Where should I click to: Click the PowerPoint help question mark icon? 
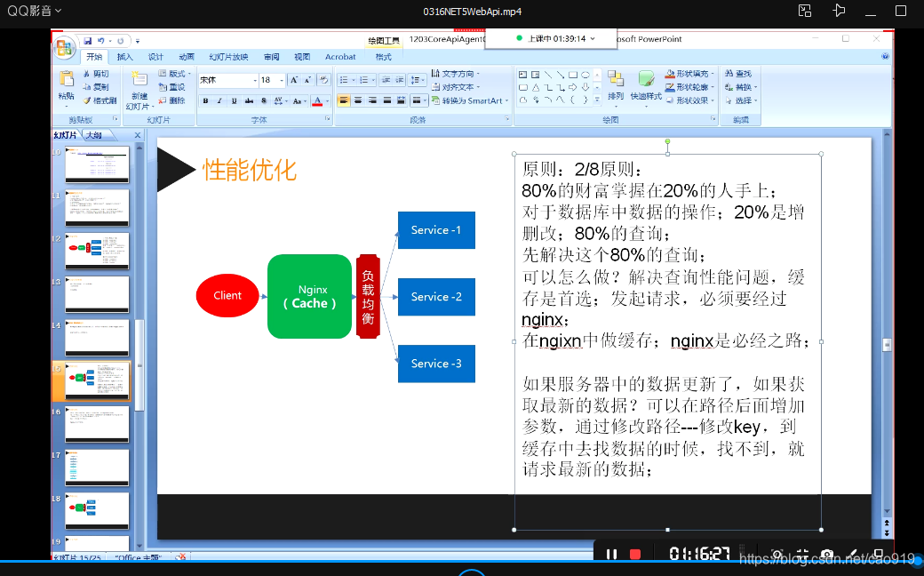point(885,57)
